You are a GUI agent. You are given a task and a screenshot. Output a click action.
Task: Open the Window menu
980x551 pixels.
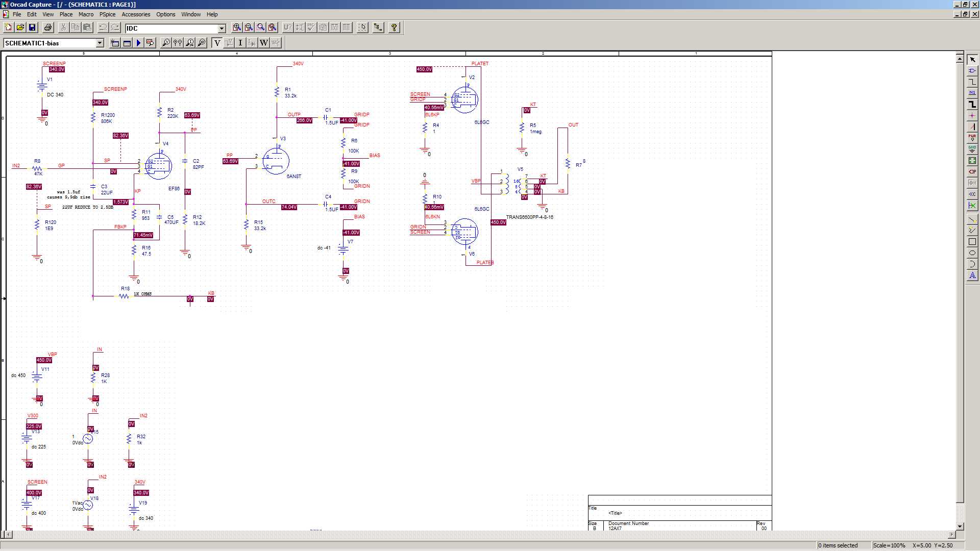click(x=191, y=14)
